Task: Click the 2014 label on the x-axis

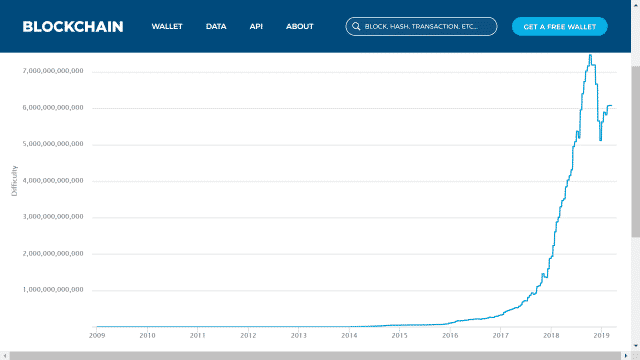Action: pyautogui.click(x=349, y=336)
